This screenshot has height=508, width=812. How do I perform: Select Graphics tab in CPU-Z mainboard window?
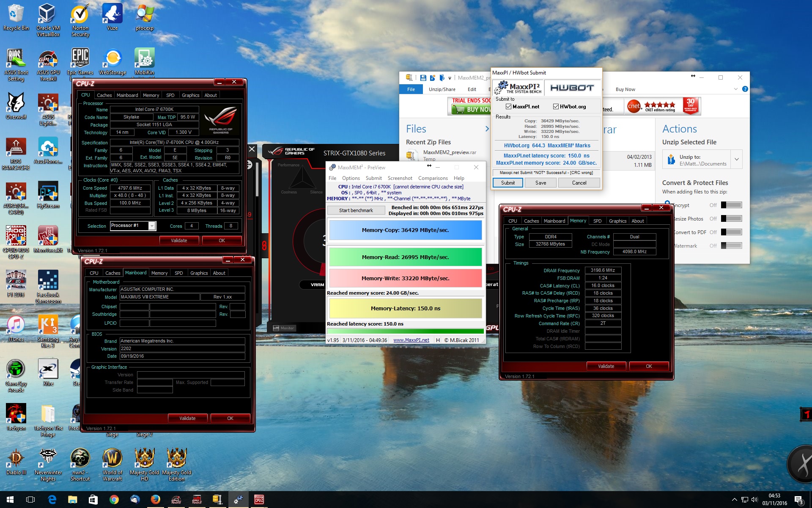[199, 273]
